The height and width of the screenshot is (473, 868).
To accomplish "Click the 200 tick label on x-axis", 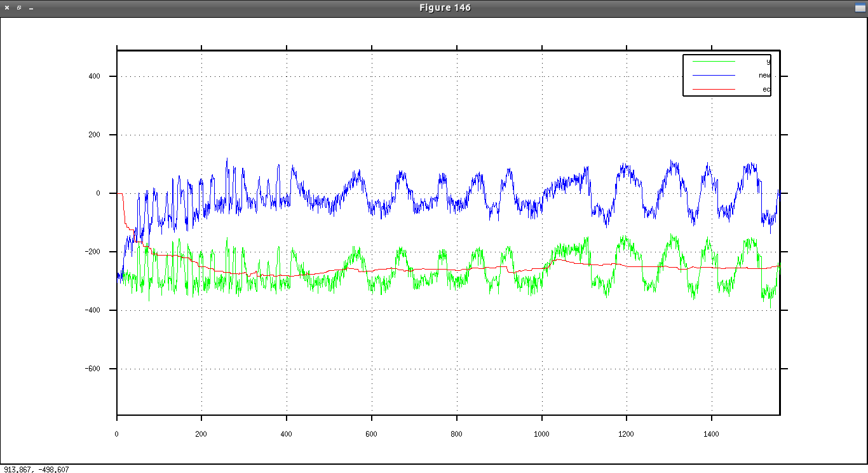I will pos(201,434).
